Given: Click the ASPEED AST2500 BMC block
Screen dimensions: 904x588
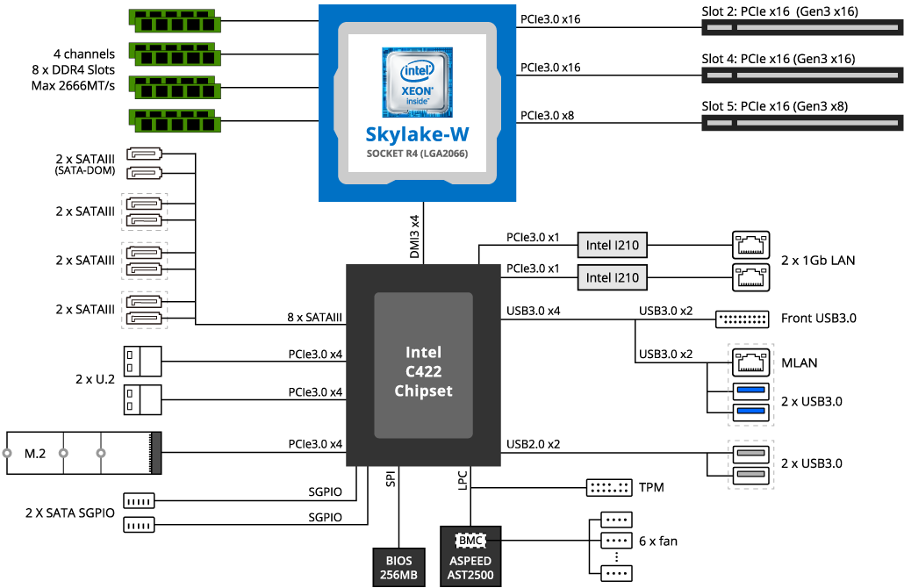Looking at the screenshot, I should click(x=470, y=556).
